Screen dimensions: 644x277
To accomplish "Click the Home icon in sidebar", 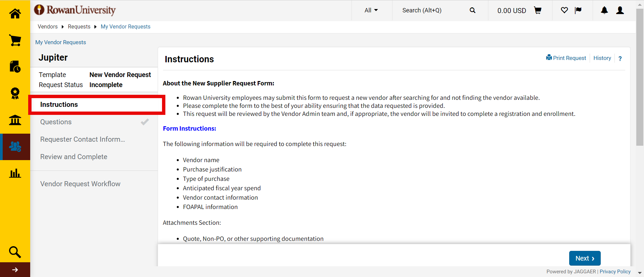I will (15, 14).
